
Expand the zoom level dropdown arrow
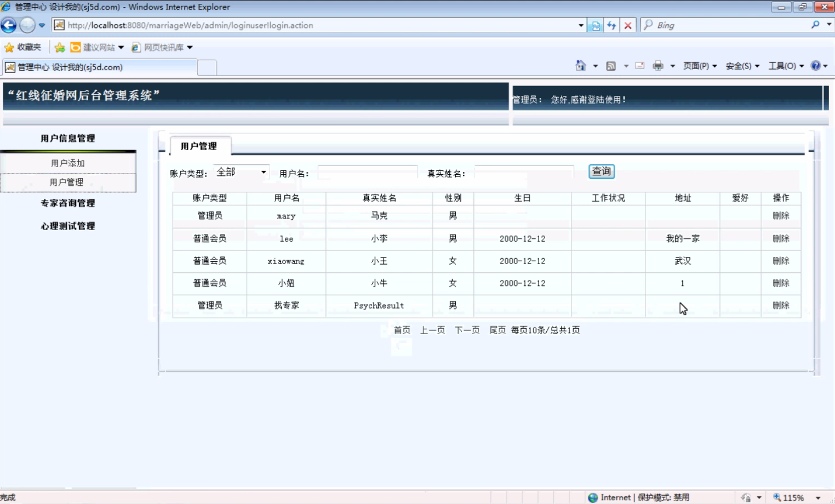point(818,498)
